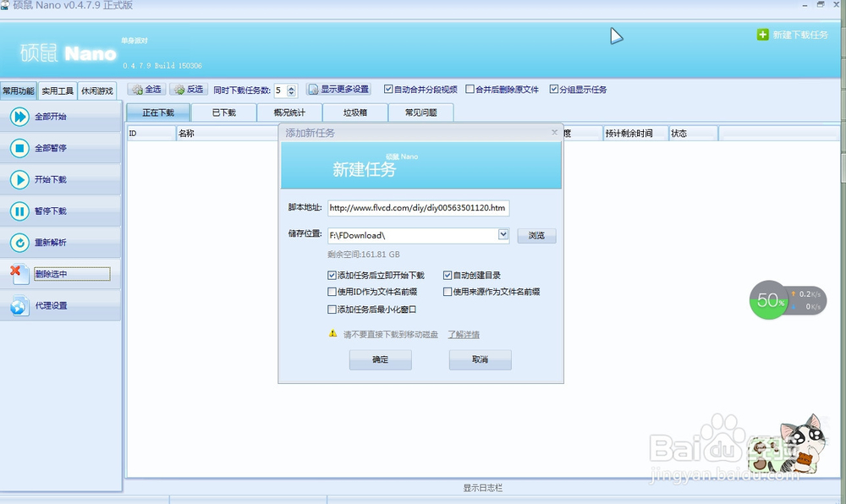Invert selection with 反选
Image resolution: width=846 pixels, height=504 pixels.
tap(189, 90)
